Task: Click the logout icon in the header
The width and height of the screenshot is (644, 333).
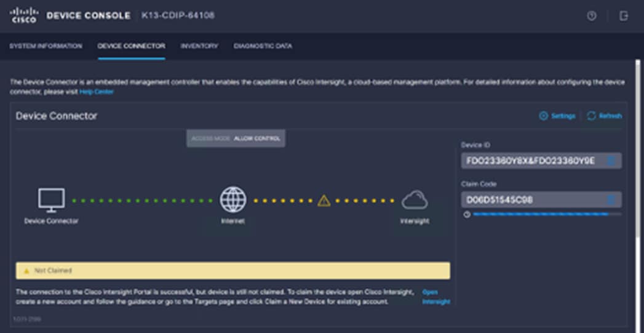Action: coord(624,16)
